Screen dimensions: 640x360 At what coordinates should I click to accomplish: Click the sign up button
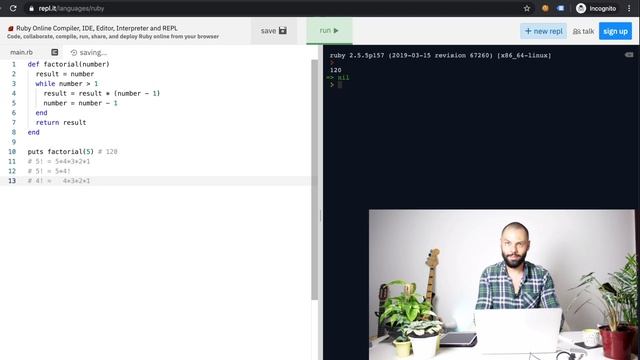615,31
